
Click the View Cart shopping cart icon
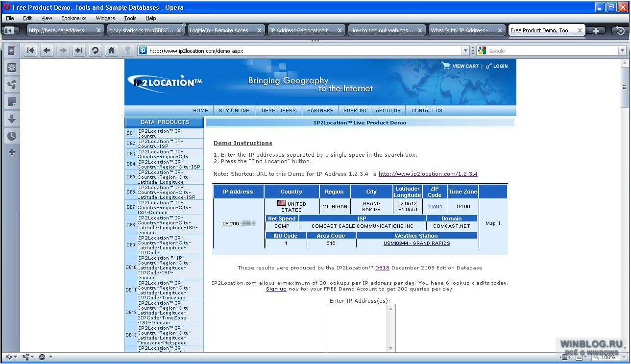445,65
